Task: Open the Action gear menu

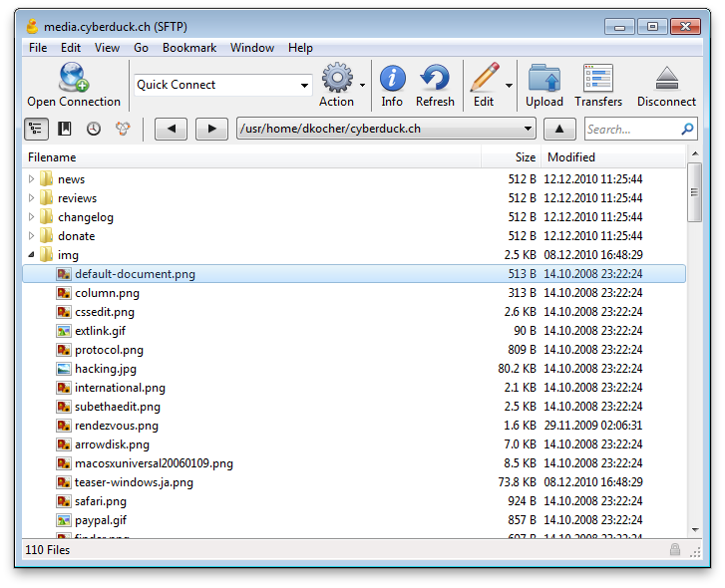Action: 337,79
